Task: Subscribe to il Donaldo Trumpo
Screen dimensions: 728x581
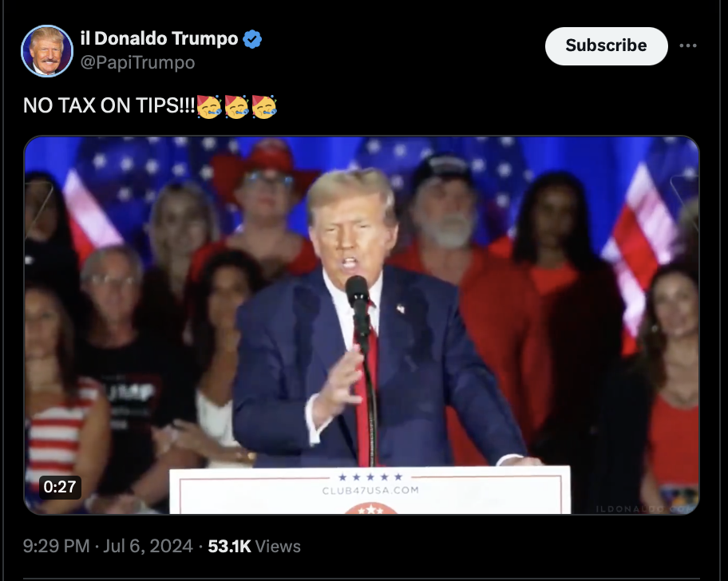Action: 607,46
